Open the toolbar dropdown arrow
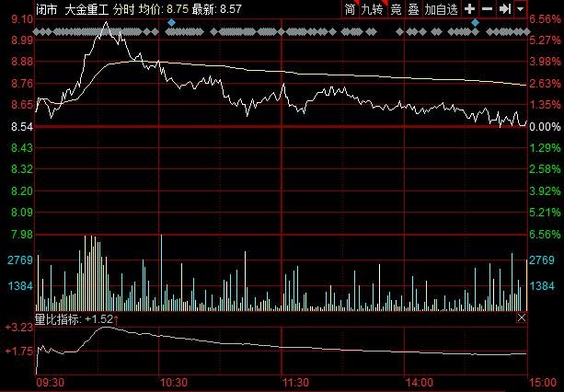The width and height of the screenshot is (564, 392). pos(521,9)
